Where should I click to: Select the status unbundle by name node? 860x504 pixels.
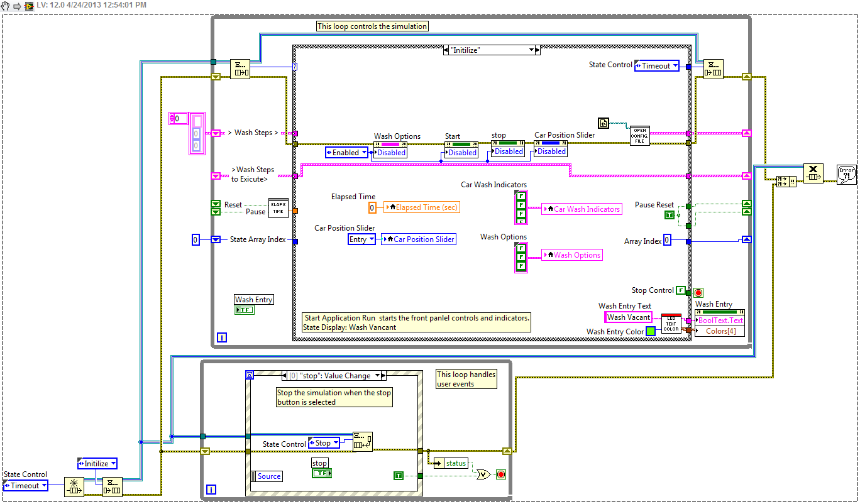(451, 463)
